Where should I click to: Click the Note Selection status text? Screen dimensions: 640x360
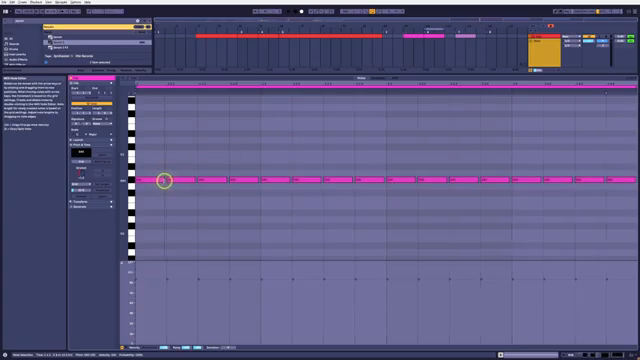23,355
